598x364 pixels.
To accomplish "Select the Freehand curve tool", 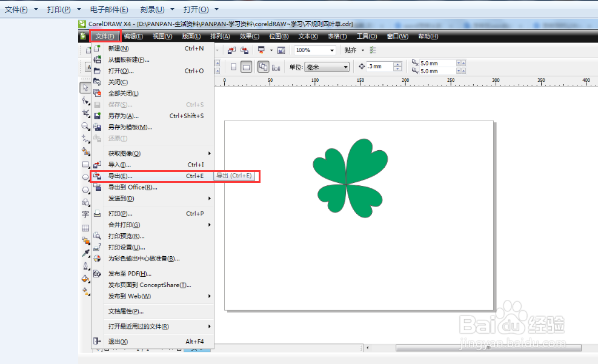I will click(85, 139).
